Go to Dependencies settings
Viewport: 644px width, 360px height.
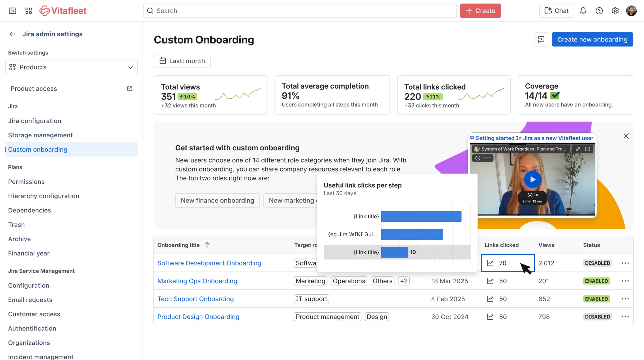pos(30,210)
